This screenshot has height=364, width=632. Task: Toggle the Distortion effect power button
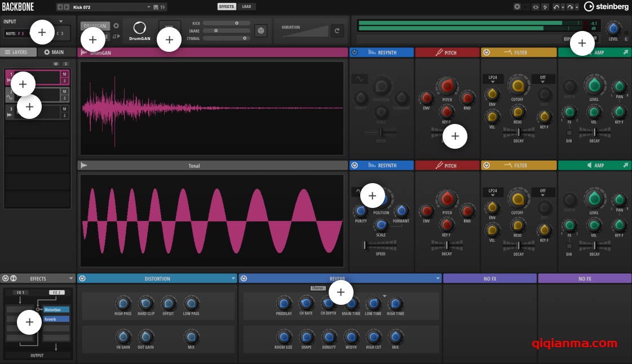pyautogui.click(x=82, y=278)
